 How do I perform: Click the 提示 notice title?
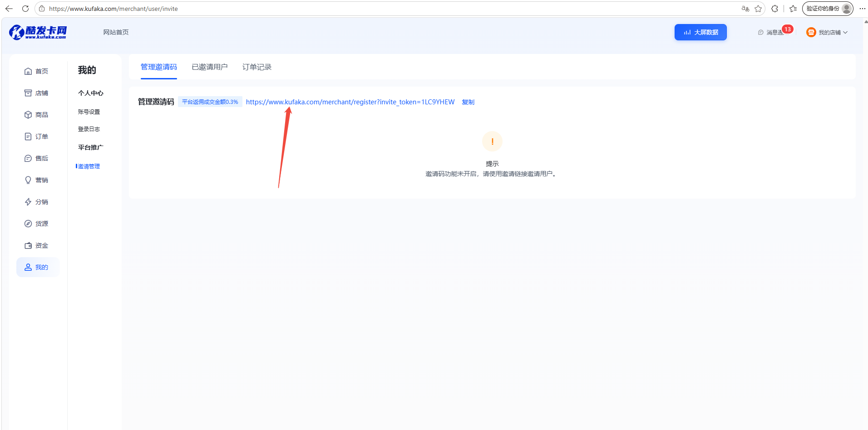(492, 164)
